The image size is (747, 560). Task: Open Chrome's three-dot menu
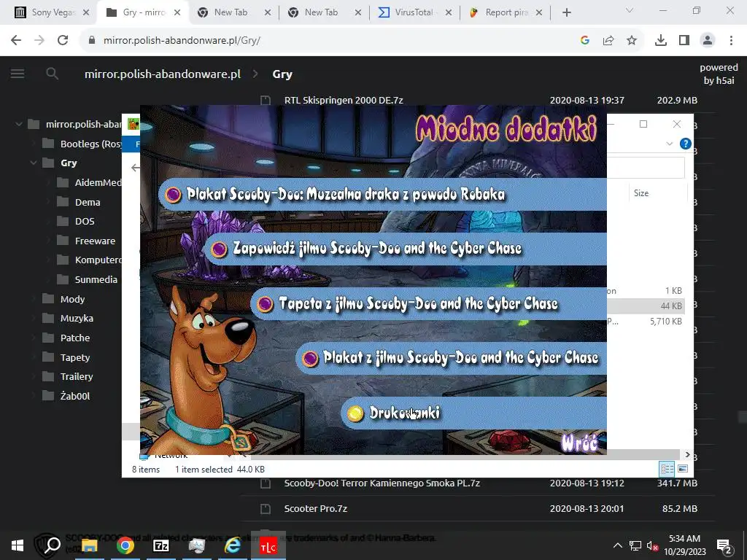pyautogui.click(x=731, y=41)
